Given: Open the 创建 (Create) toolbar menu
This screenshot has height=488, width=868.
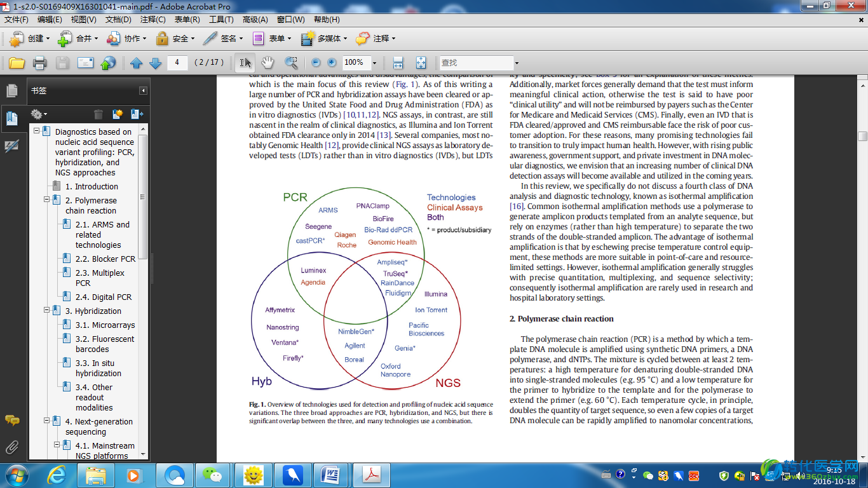Looking at the screenshot, I should (x=29, y=39).
